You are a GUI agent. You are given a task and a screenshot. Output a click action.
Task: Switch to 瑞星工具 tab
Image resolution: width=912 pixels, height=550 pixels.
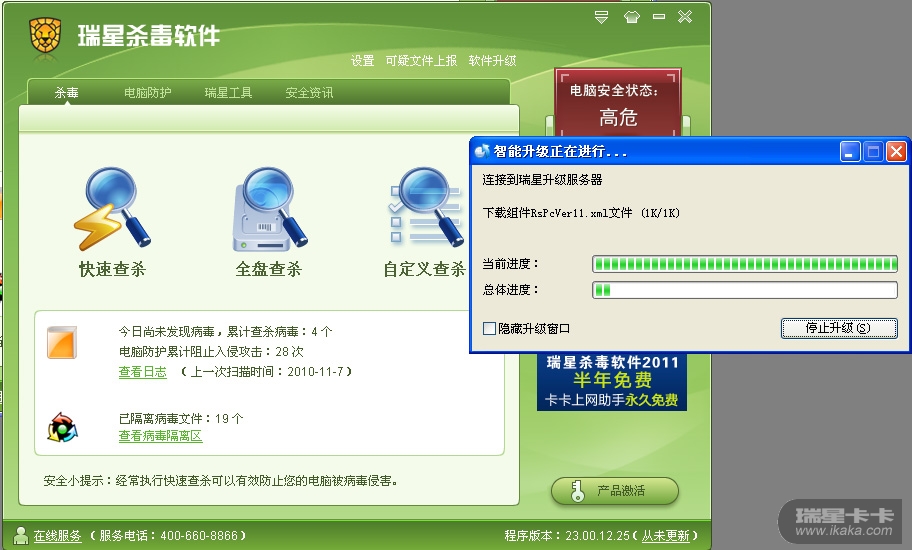tap(229, 92)
